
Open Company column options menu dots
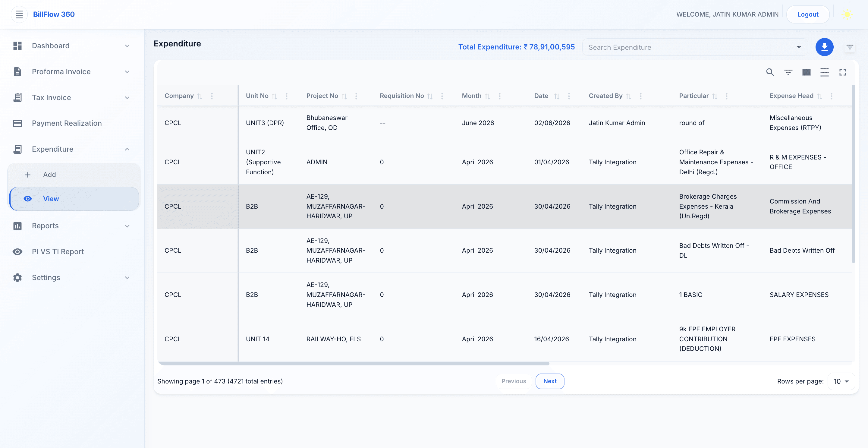pyautogui.click(x=212, y=96)
